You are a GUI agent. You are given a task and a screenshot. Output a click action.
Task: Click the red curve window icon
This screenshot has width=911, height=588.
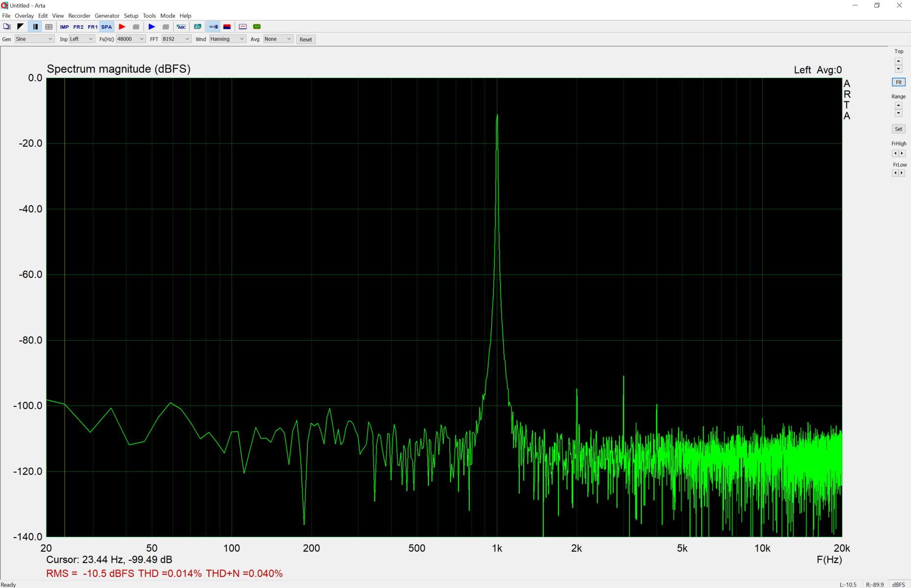point(243,26)
